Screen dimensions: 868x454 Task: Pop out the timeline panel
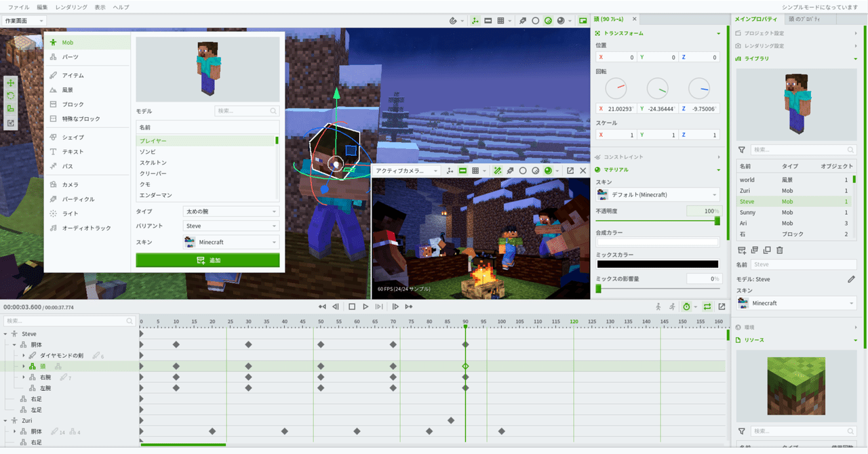point(722,307)
